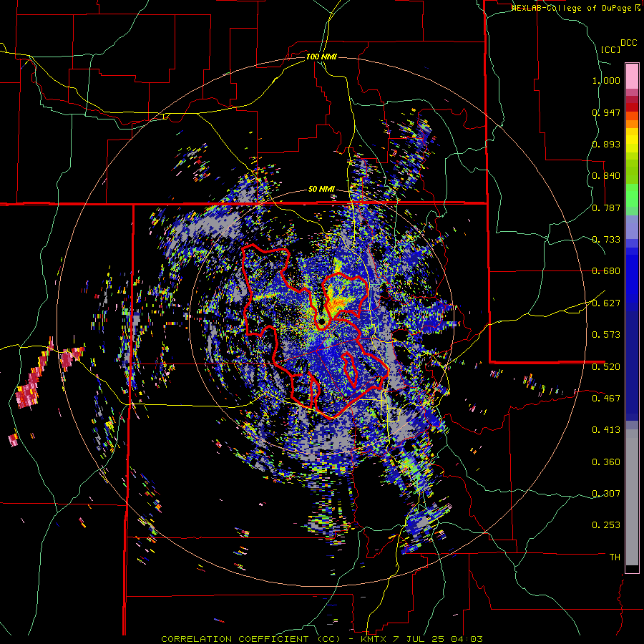
Task: Select the 1.000 scale value
Action: click(606, 80)
